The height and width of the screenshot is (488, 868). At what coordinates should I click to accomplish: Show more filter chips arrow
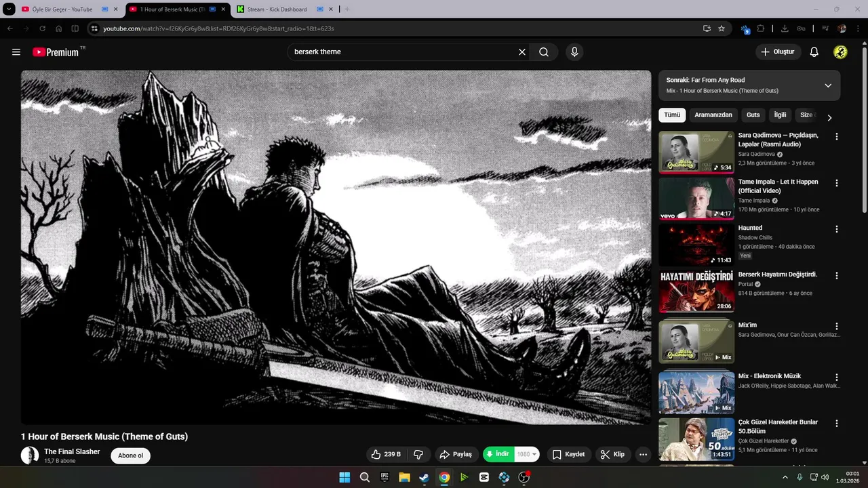tap(829, 117)
